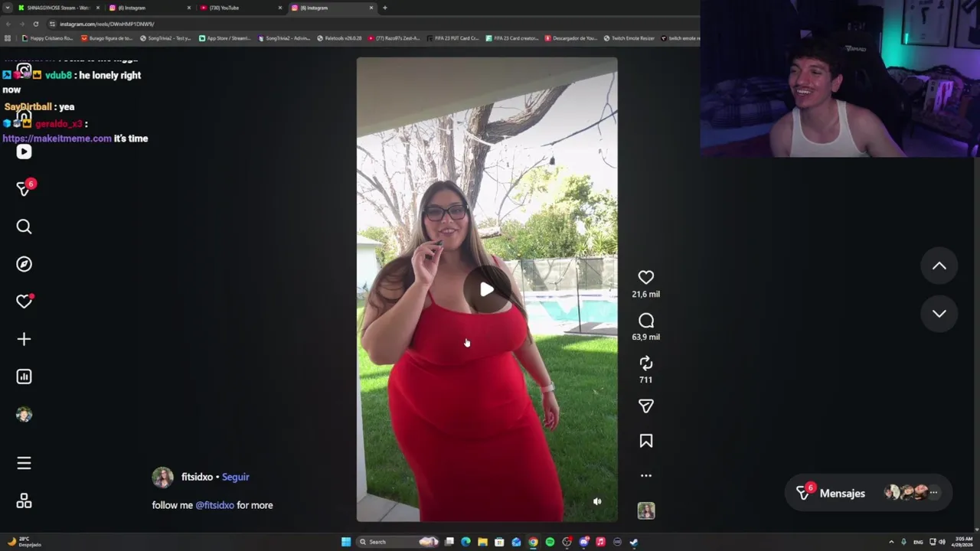The height and width of the screenshot is (551, 980).
Task: Open the floating Mensajes button
Action: (x=868, y=493)
